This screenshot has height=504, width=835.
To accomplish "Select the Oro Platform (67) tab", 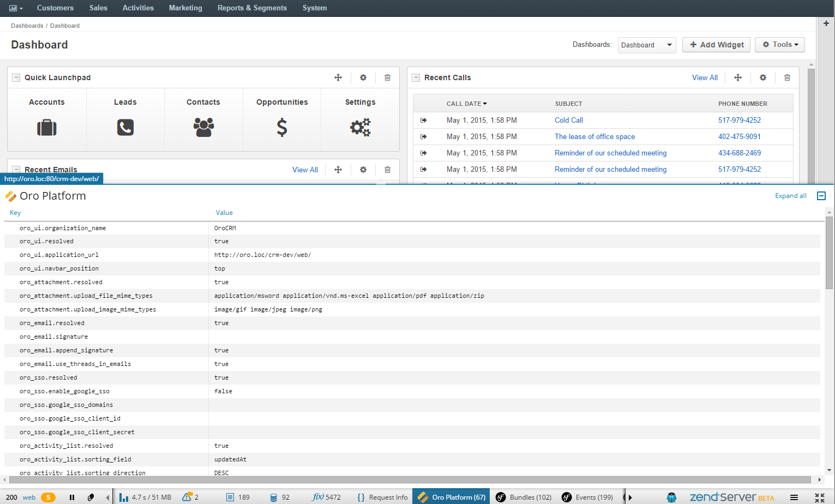I will pyautogui.click(x=451, y=497).
